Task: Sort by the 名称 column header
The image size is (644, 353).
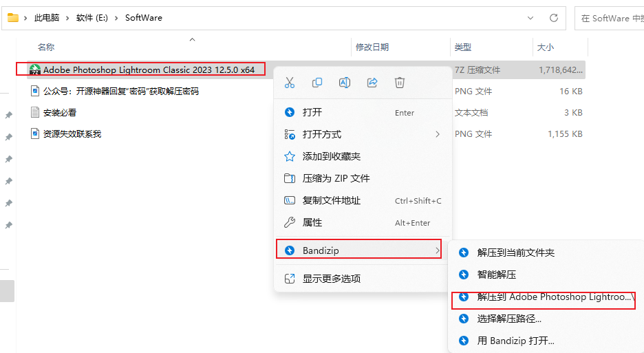Action: [46, 47]
